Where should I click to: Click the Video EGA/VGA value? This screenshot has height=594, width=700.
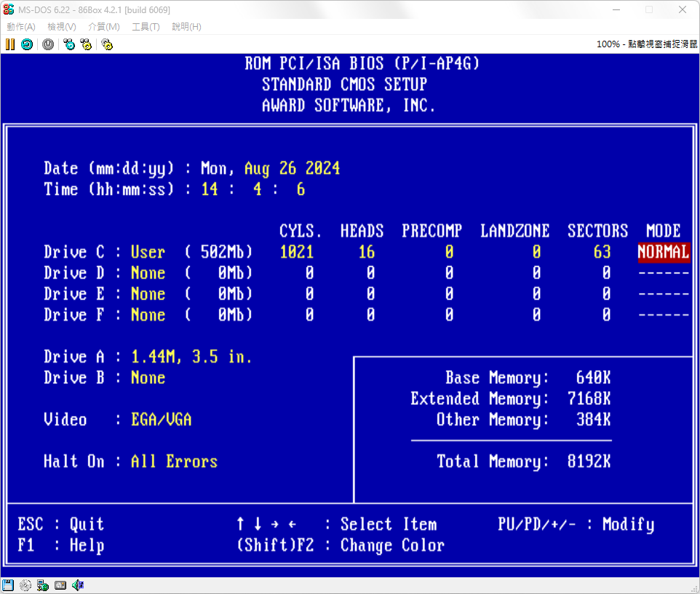[161, 420]
